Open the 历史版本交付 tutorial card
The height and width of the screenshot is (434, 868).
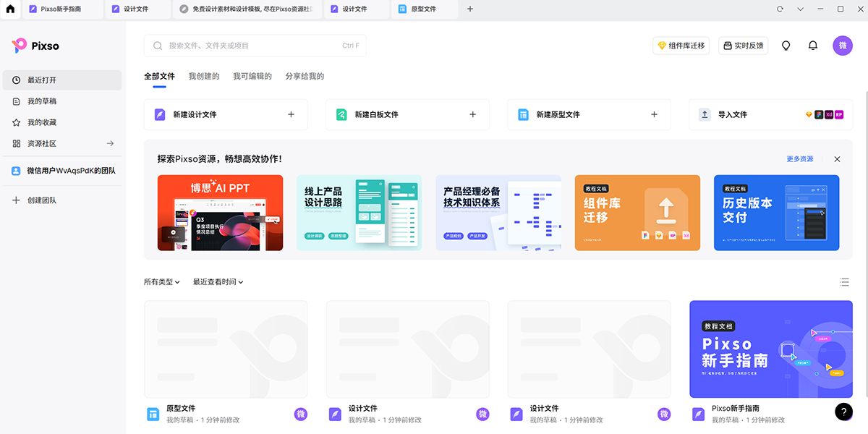point(777,213)
